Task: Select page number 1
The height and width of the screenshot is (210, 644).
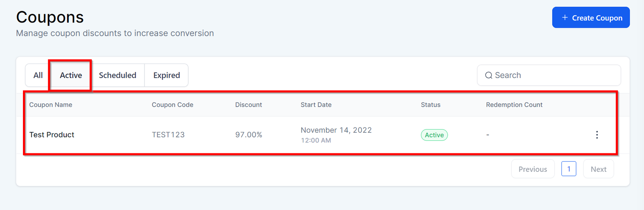Action: 569,169
